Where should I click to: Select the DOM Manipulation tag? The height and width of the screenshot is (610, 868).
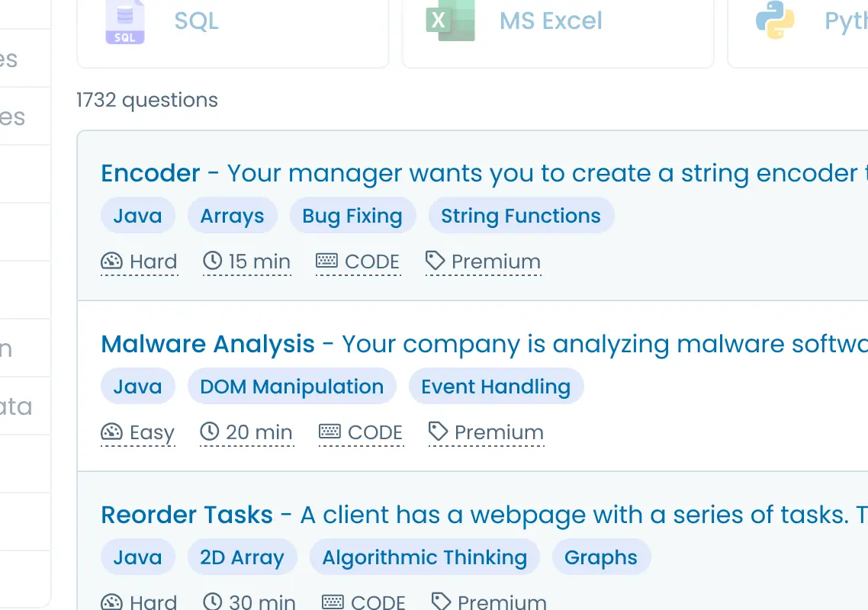pyautogui.click(x=291, y=387)
